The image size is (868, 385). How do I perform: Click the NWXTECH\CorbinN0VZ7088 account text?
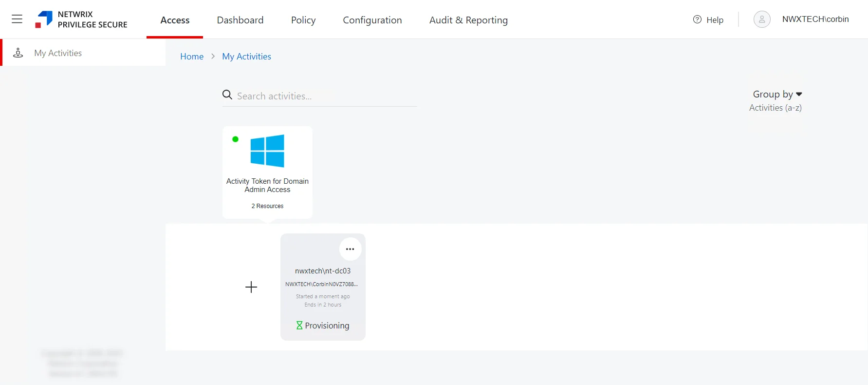[x=321, y=284]
